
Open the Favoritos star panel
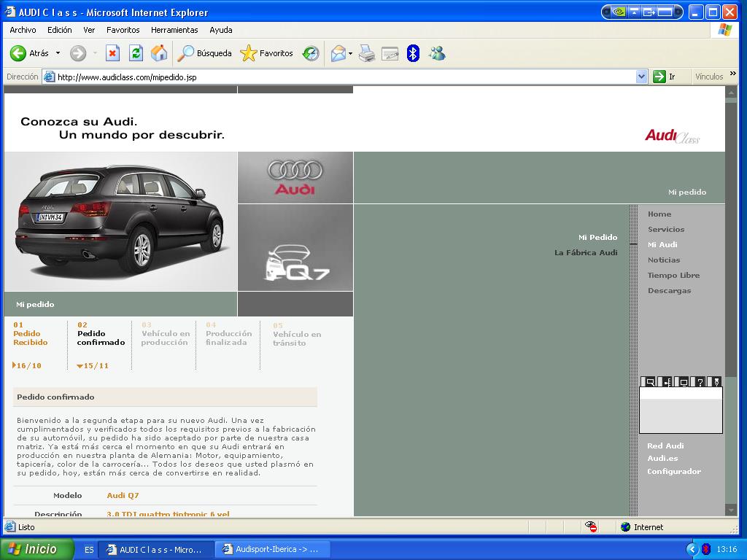pos(266,53)
